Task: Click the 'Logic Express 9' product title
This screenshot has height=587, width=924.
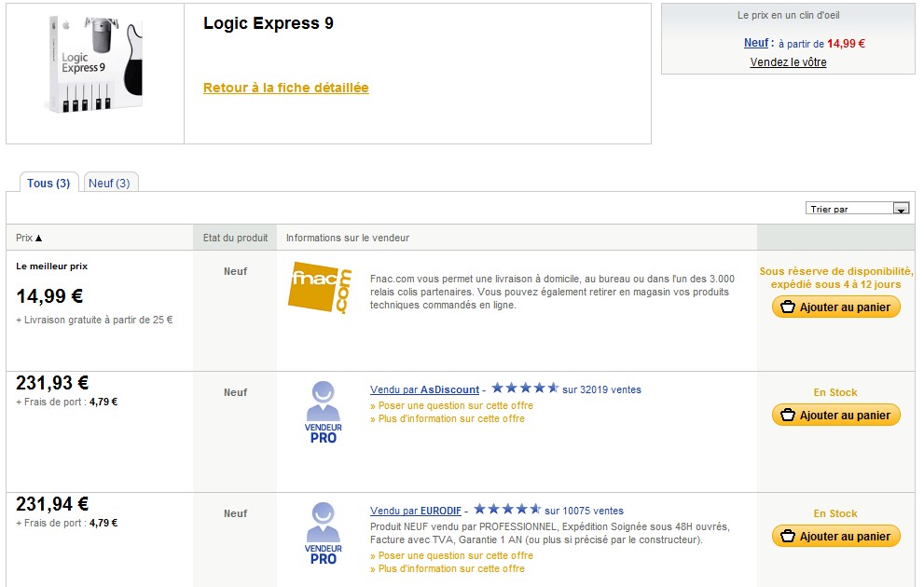Action: (269, 23)
